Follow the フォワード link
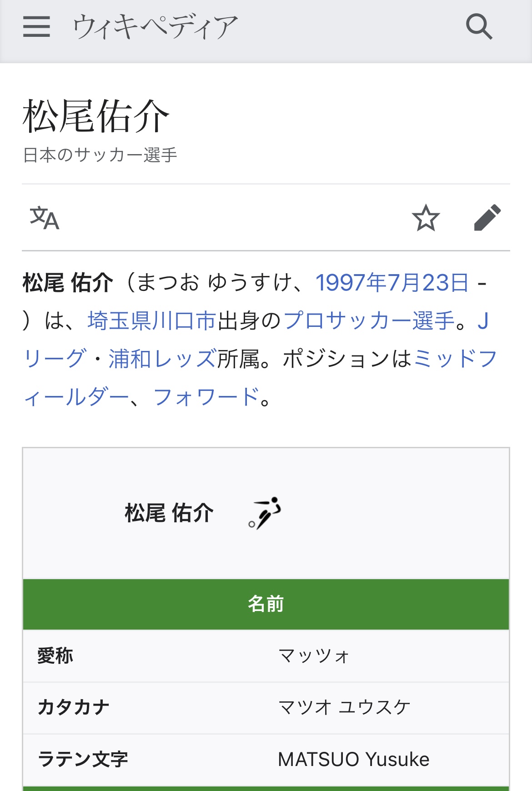Screen dimensions: 532x791 (x=206, y=397)
